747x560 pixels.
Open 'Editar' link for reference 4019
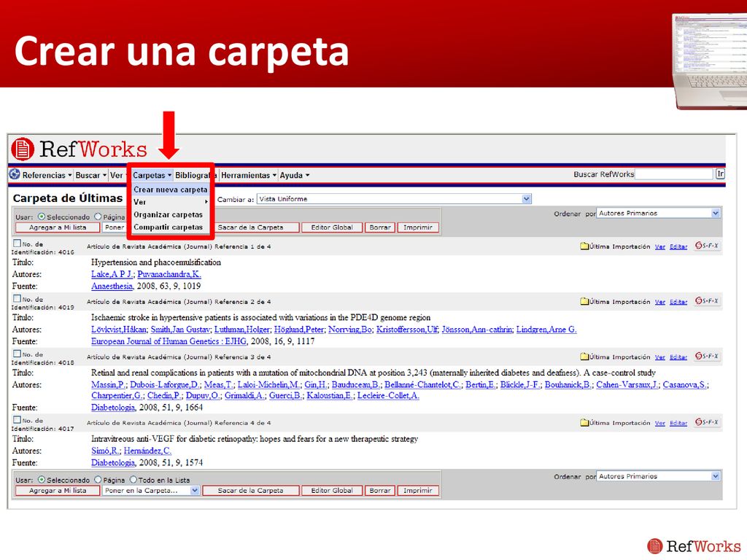[x=678, y=302]
